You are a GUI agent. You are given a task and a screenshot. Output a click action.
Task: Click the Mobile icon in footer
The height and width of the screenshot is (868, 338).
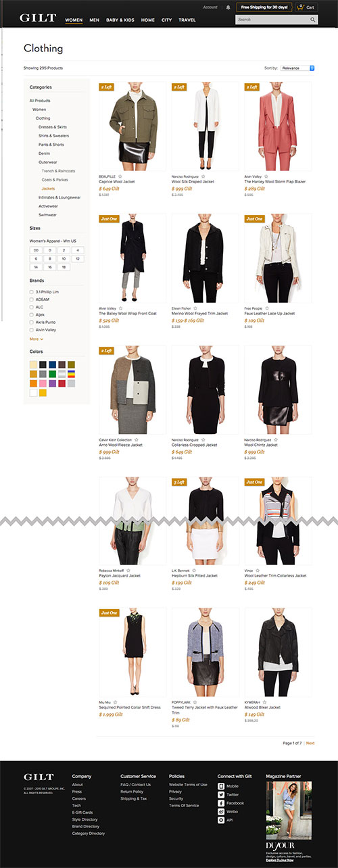(221, 786)
